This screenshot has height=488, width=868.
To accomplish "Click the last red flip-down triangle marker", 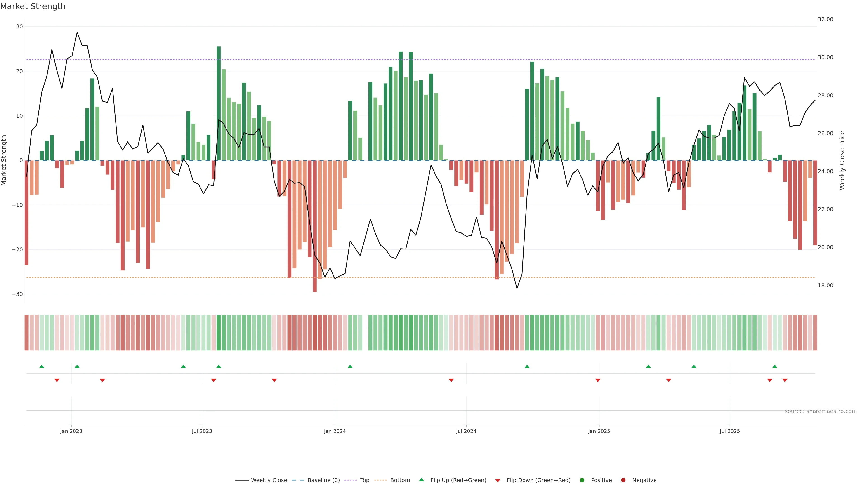I will click(x=785, y=380).
